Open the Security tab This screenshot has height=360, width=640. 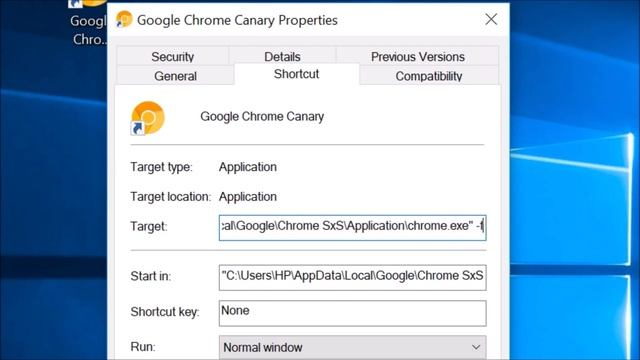pyautogui.click(x=172, y=57)
